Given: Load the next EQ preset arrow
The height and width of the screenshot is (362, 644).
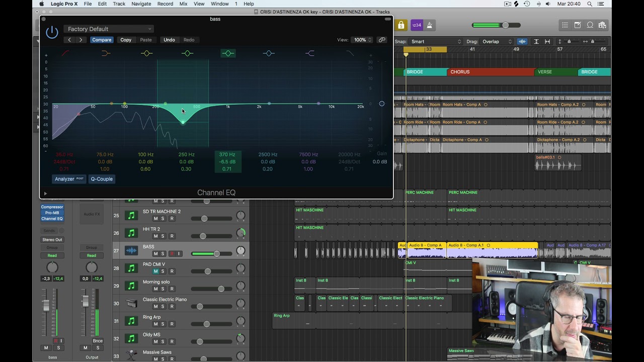Looking at the screenshot, I should point(80,40).
